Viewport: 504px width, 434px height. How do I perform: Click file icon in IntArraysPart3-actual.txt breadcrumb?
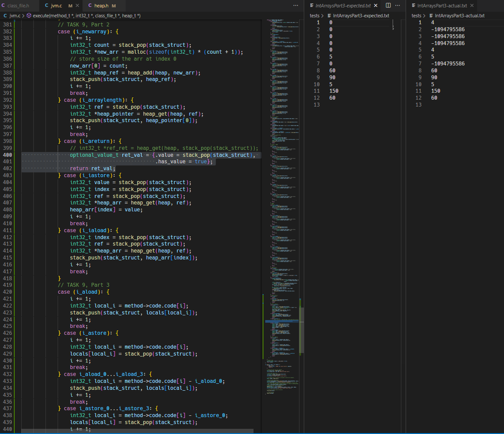point(430,16)
